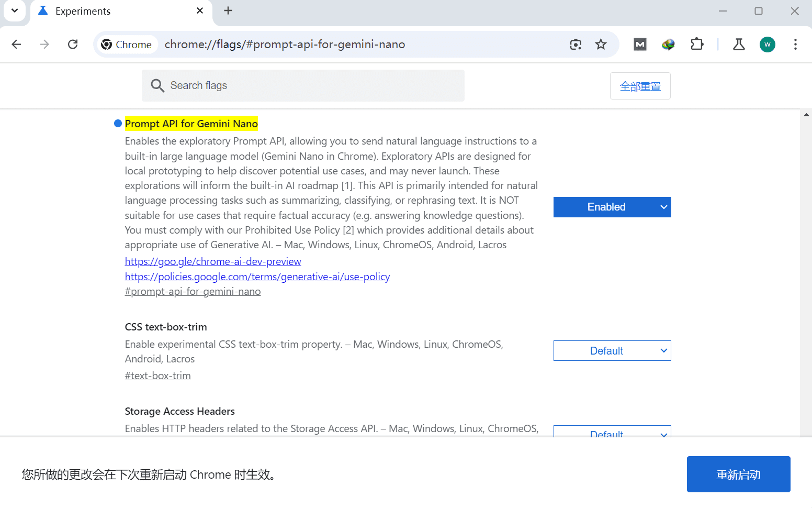Viewport: 812px width, 508px height.
Task: Open Google Lens image search in address bar
Action: 576,45
